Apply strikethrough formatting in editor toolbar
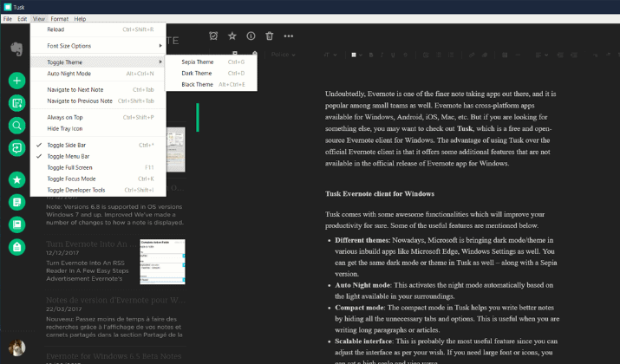620x364 pixels. [x=405, y=55]
